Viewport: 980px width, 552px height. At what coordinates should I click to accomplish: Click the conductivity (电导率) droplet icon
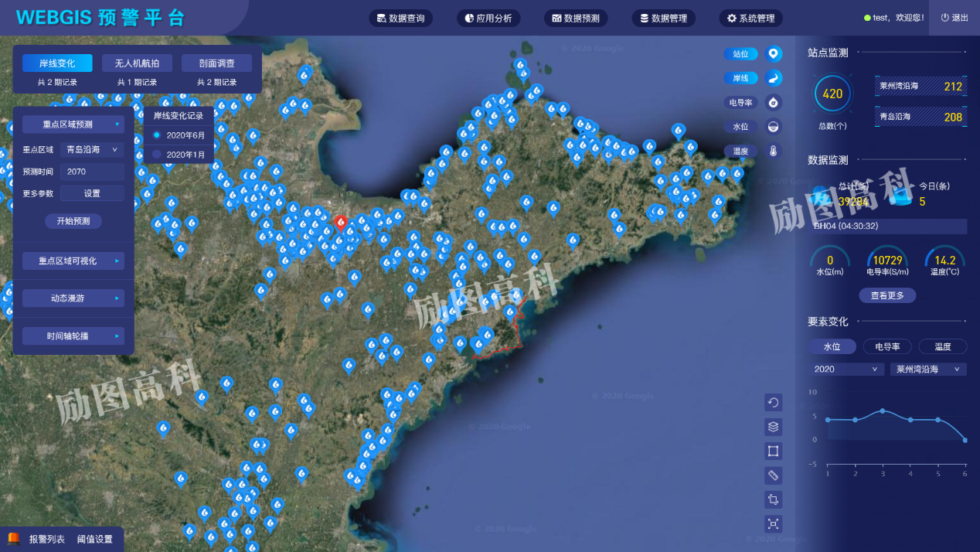773,103
